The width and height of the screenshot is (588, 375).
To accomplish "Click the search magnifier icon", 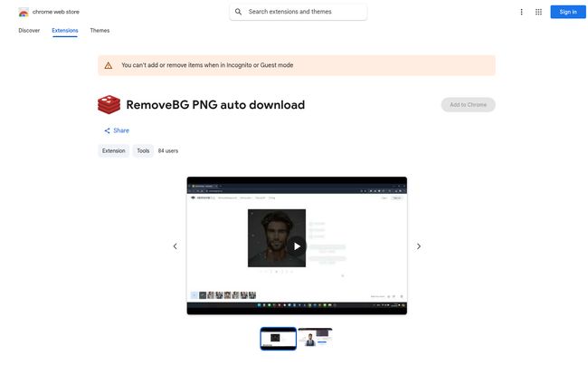I will [238, 12].
